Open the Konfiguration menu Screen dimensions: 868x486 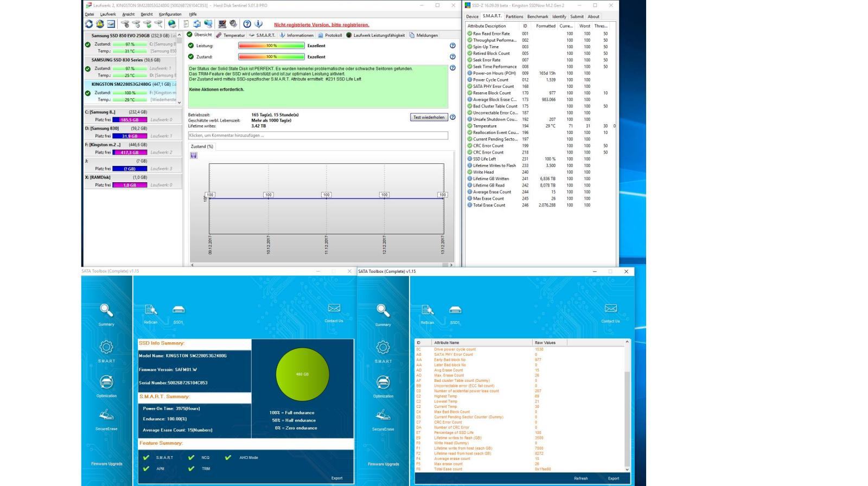(x=170, y=14)
